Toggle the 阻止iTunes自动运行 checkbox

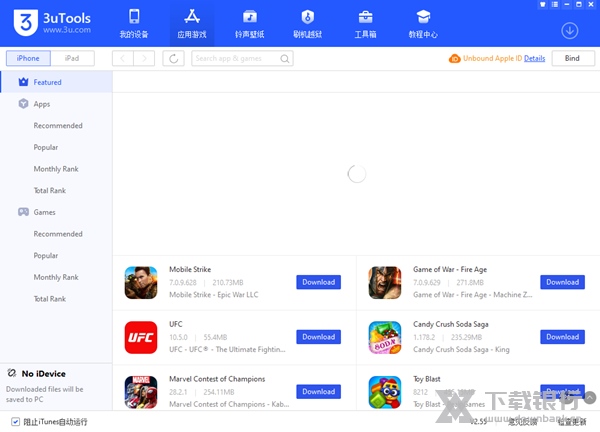(x=15, y=422)
